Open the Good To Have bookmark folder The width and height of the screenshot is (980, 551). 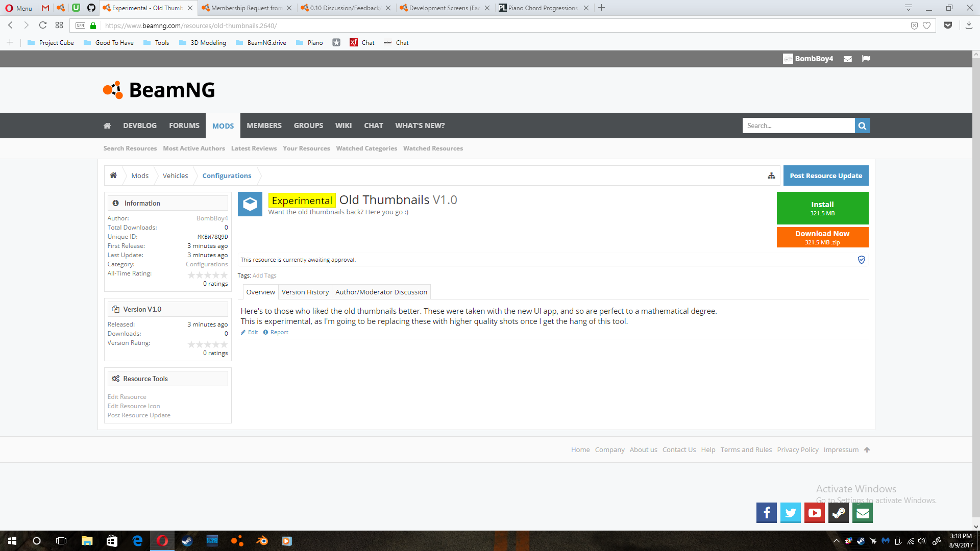109,43
